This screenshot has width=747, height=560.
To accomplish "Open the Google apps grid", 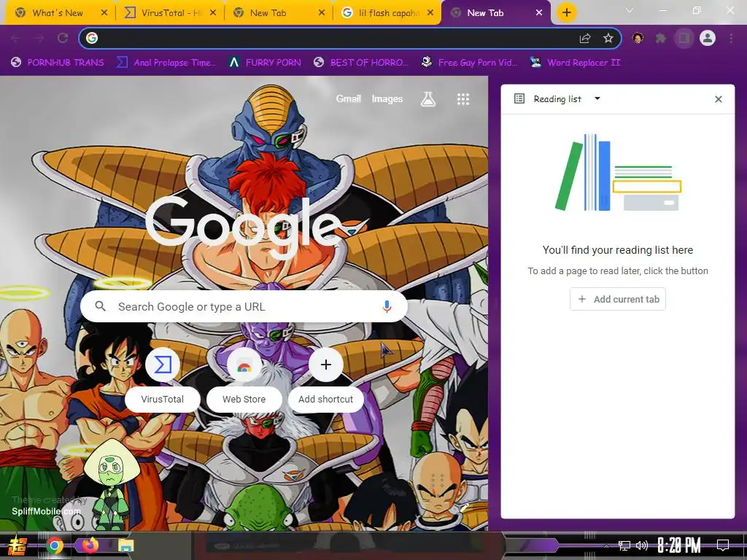I will coord(463,99).
